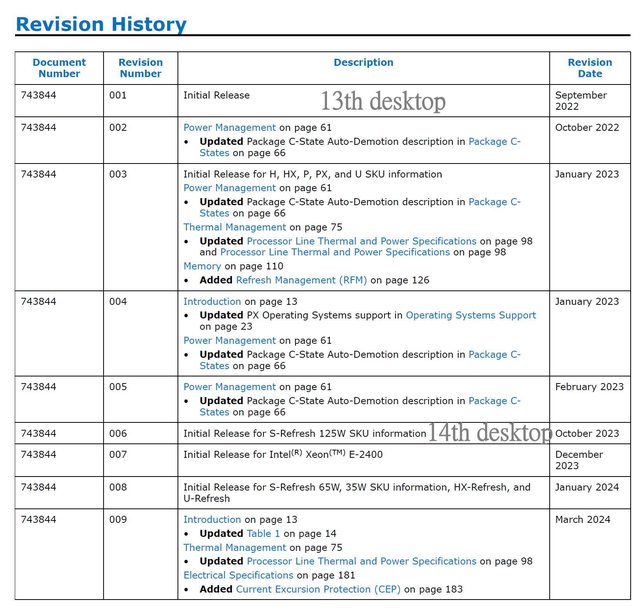Screen dimensions: 640x612
Task: Click the Revision Date column header
Action: pyautogui.click(x=590, y=68)
